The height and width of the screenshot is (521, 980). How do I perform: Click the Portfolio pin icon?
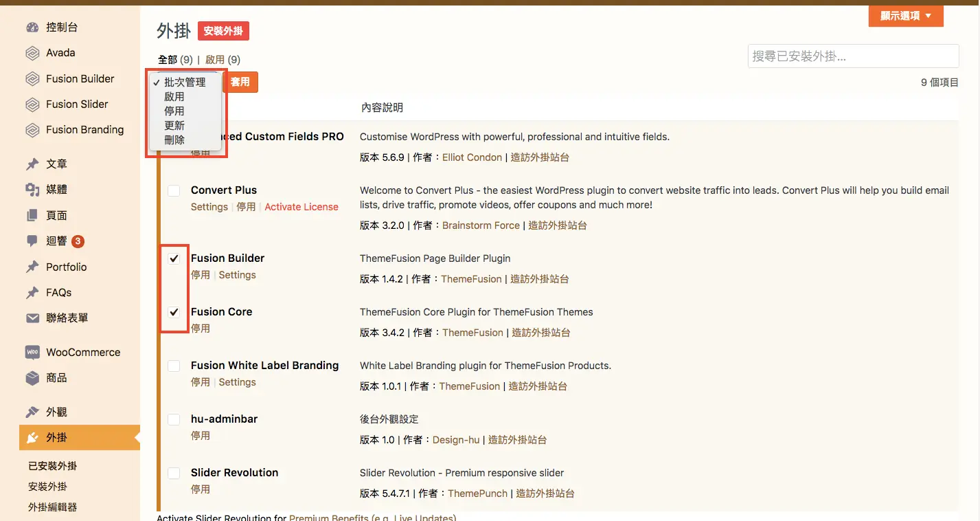click(x=32, y=267)
